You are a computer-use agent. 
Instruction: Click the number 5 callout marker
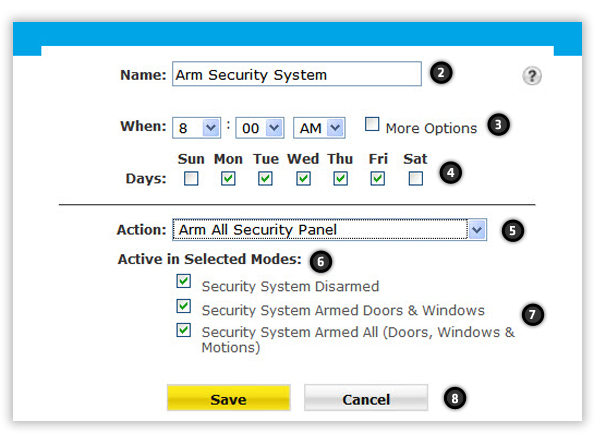pos(511,229)
